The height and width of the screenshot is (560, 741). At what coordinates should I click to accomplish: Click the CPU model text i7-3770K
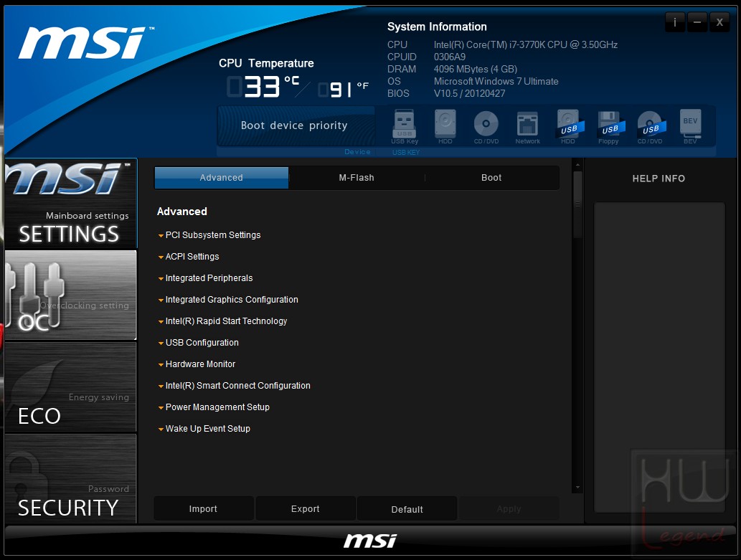(526, 44)
